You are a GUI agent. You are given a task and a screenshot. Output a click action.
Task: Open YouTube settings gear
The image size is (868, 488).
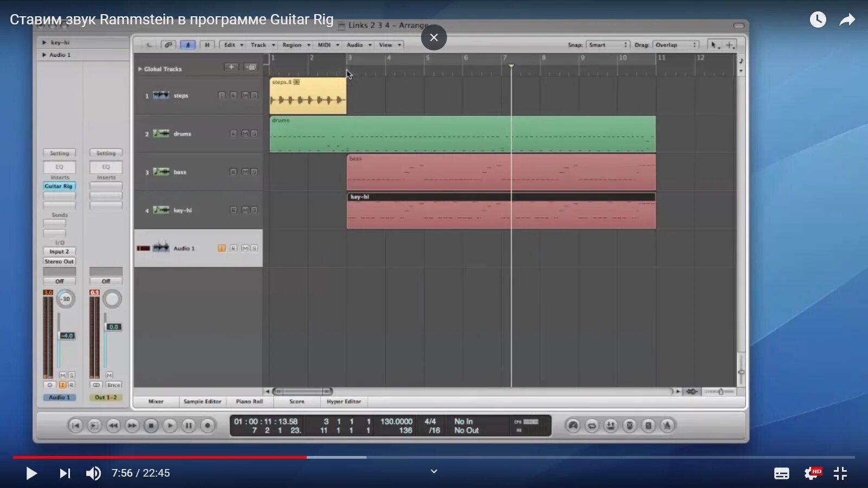coord(812,473)
